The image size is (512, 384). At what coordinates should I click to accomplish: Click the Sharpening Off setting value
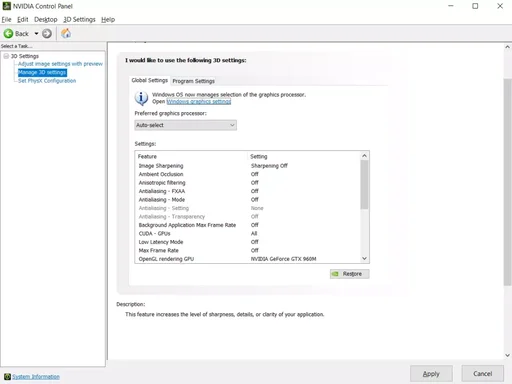pyautogui.click(x=269, y=166)
